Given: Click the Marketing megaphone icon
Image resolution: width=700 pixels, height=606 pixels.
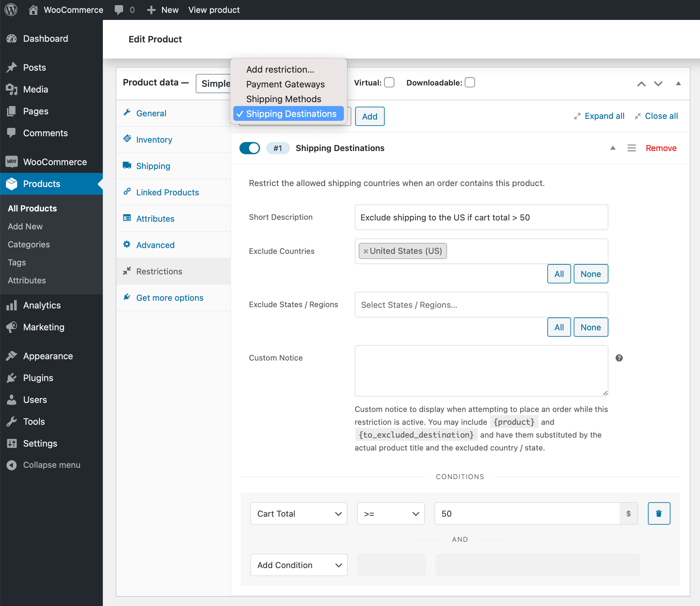Looking at the screenshot, I should [x=12, y=327].
